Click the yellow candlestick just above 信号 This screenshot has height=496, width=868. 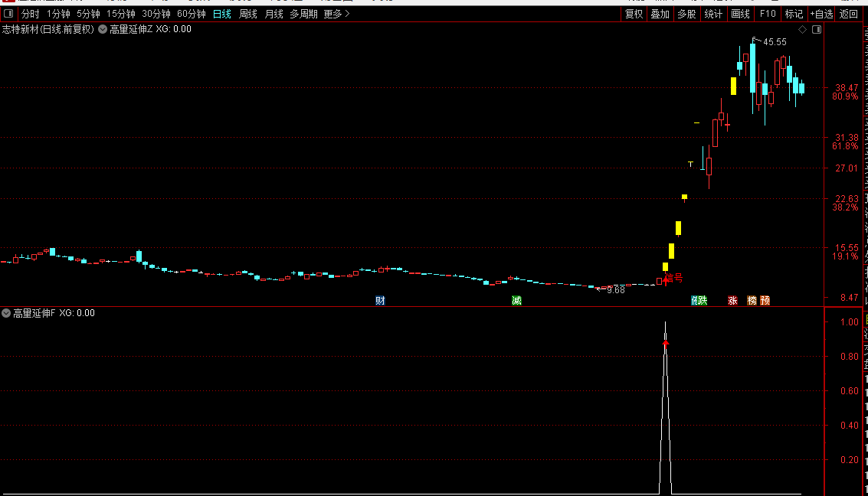point(666,267)
